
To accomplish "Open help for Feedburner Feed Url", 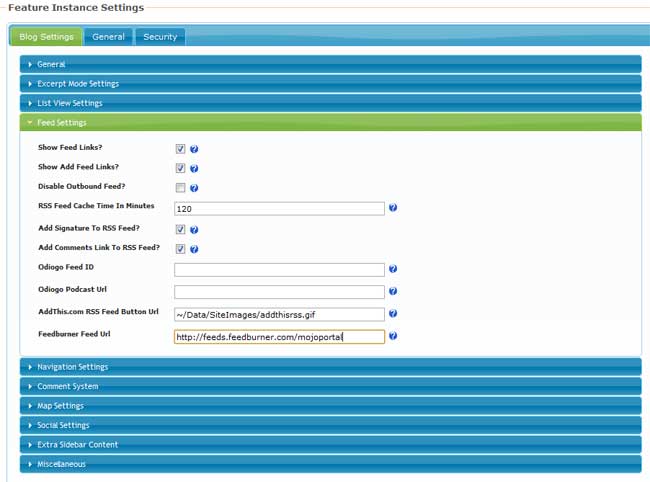I will pyautogui.click(x=393, y=336).
